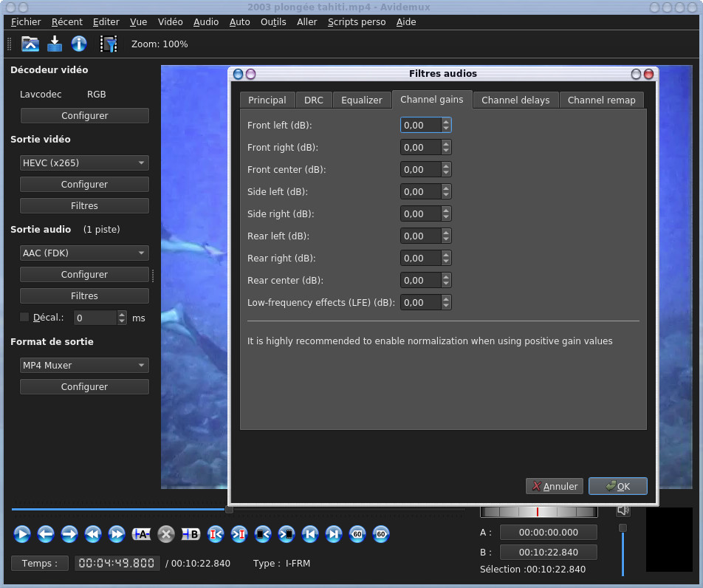
Task: Jump to the previous keyframe
Action: pyautogui.click(x=93, y=533)
